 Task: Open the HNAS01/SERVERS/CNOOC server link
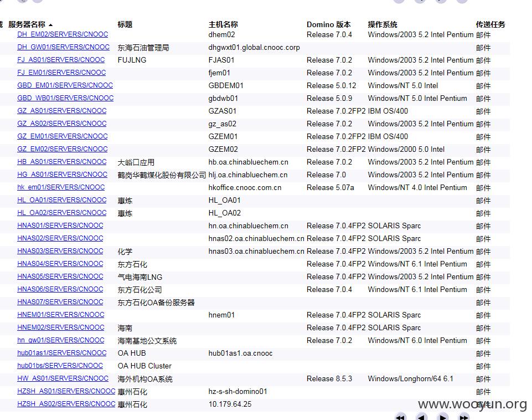[x=60, y=225]
